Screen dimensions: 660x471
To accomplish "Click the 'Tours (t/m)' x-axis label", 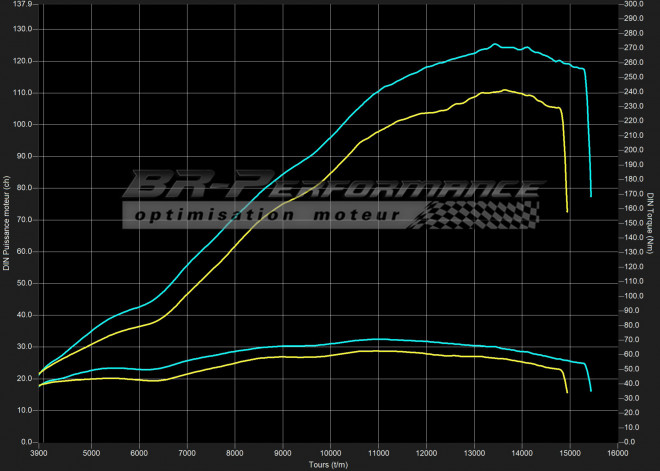I will pos(329,464).
